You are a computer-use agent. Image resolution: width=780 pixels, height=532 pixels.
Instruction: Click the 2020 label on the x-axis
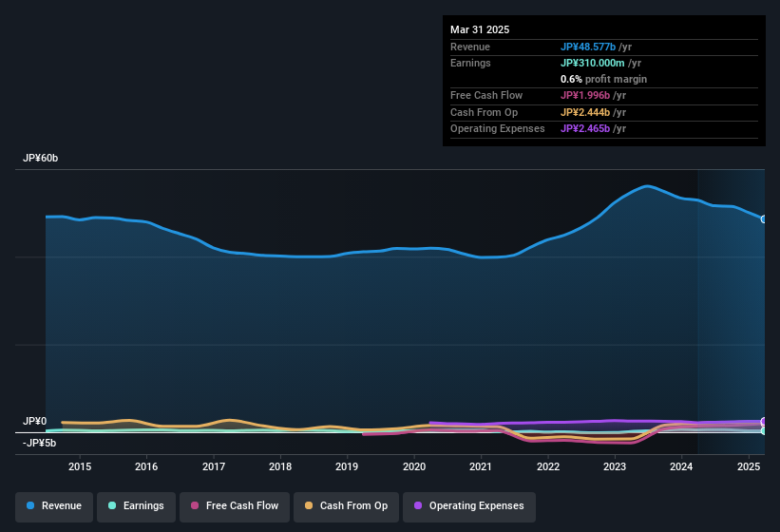[414, 466]
